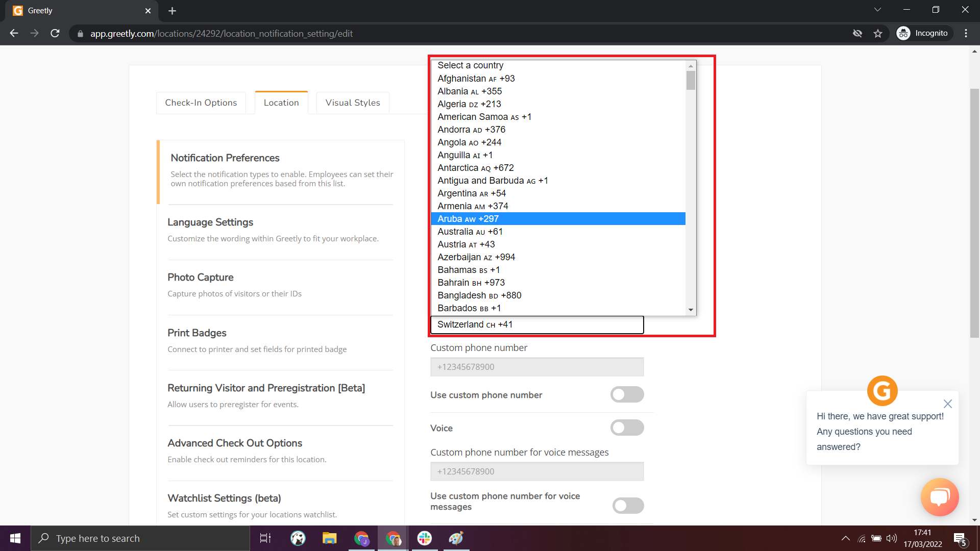
Task: Click the first Chrome taskbar icon
Action: [x=361, y=538]
